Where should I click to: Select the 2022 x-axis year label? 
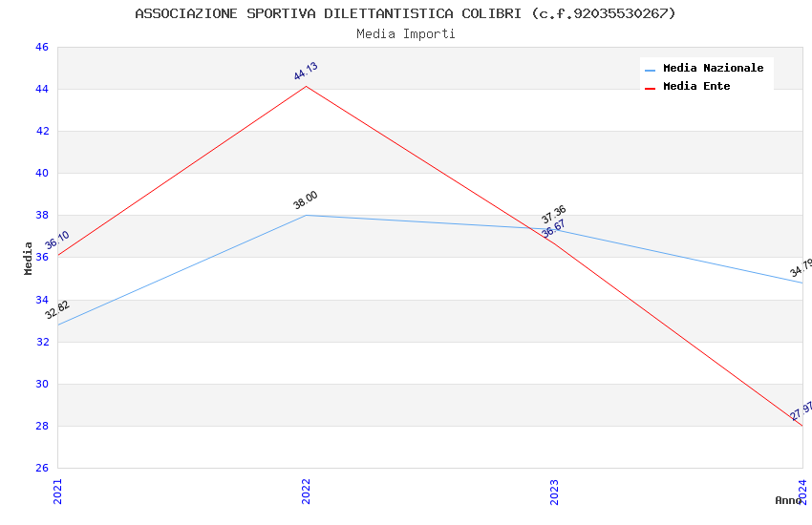coord(306,491)
